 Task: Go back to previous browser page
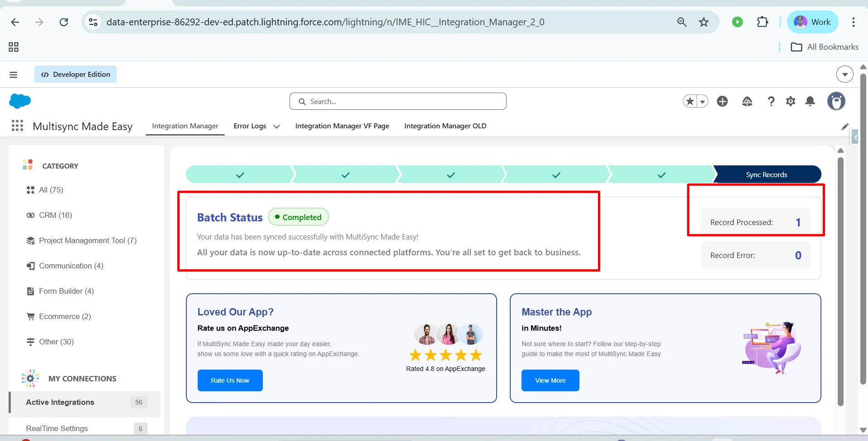(x=15, y=22)
